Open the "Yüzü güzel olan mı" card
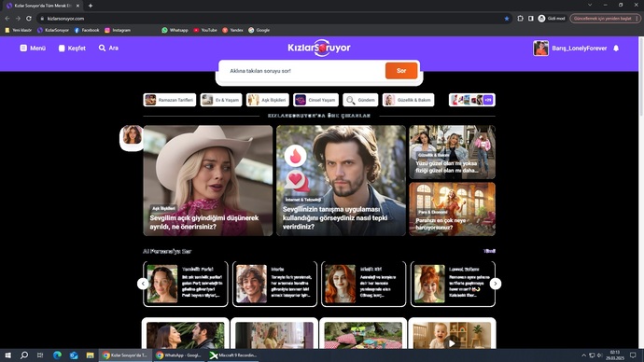The image size is (644, 362). click(x=452, y=152)
